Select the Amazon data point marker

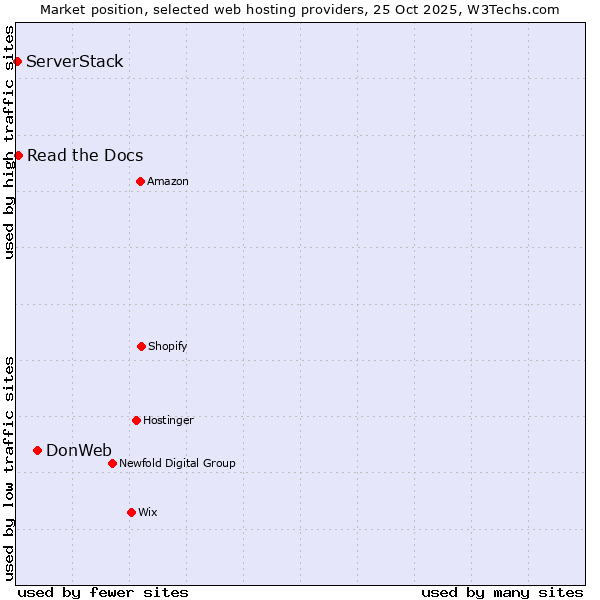click(x=140, y=181)
